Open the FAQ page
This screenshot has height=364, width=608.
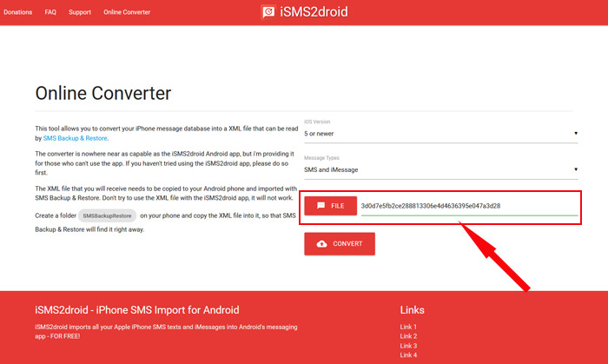pyautogui.click(x=50, y=12)
